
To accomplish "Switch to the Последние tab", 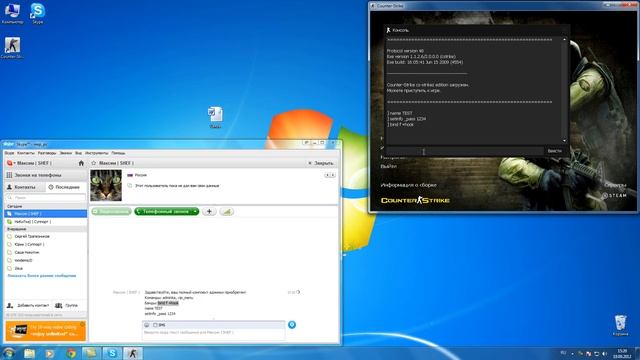I will pyautogui.click(x=65, y=187).
